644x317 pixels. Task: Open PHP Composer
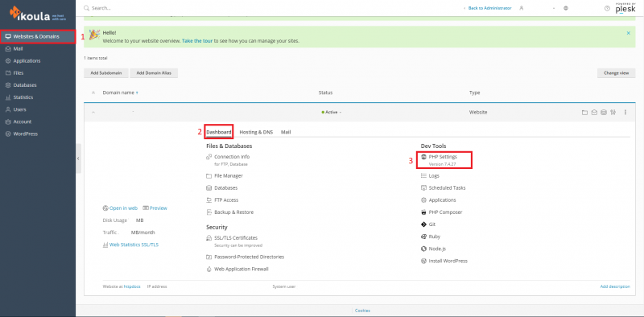coord(445,212)
